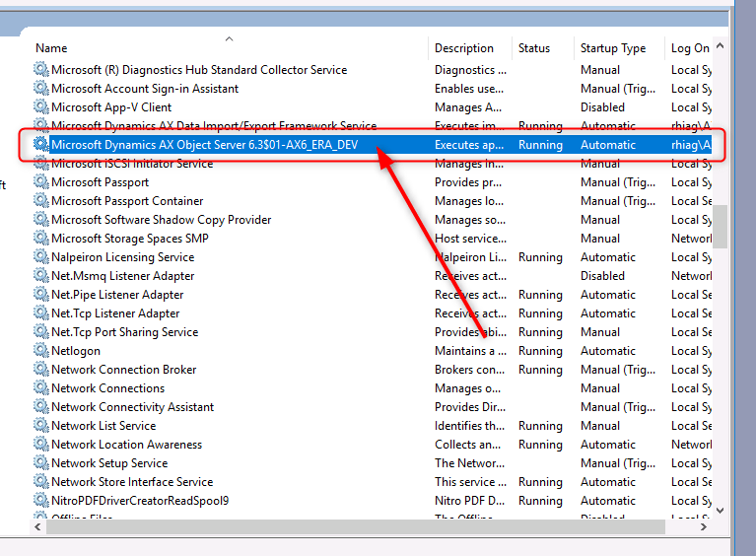Click the Microsoft Storage Spaces SMP icon
Image resolution: width=756 pixels, height=556 pixels.
[x=40, y=239]
